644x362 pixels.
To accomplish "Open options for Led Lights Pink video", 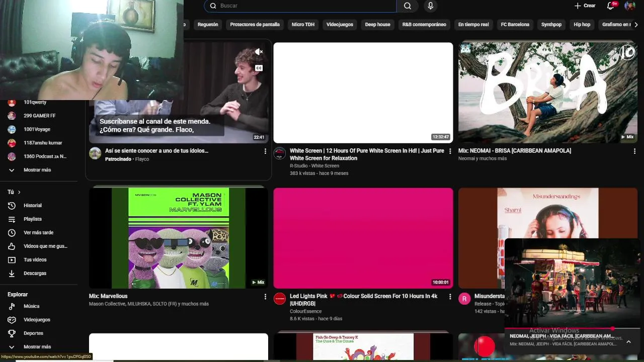I will coord(450,297).
